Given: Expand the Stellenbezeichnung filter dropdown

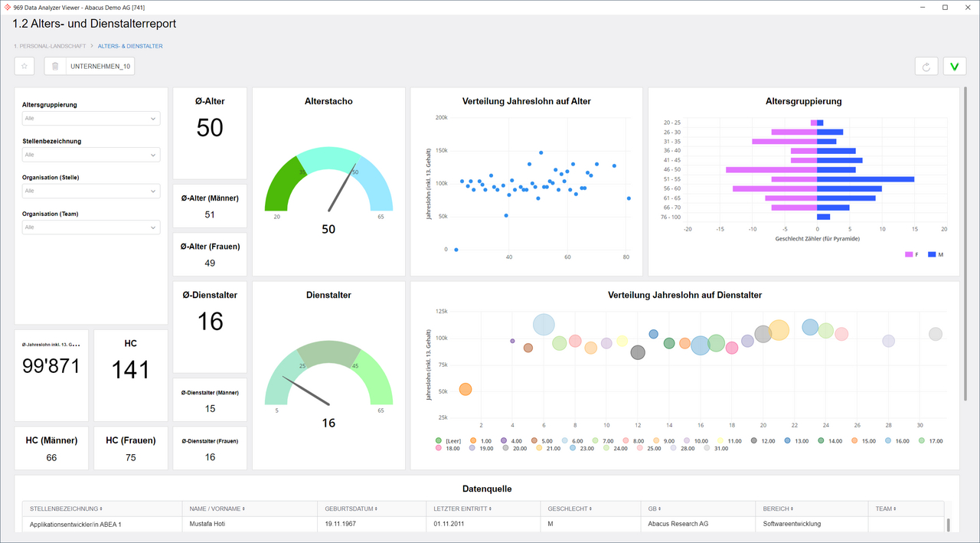Looking at the screenshot, I should [x=91, y=155].
